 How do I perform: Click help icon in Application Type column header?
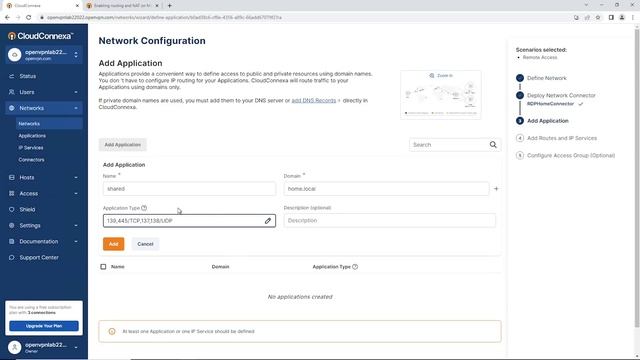click(355, 267)
